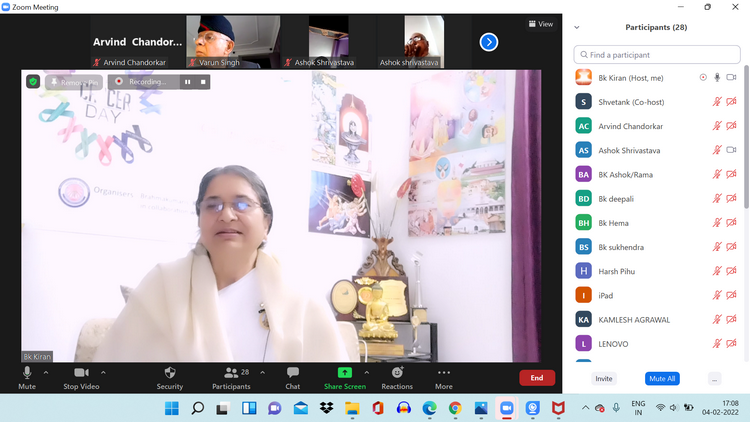
Task: Show next page of video thumbnails
Action: [489, 42]
